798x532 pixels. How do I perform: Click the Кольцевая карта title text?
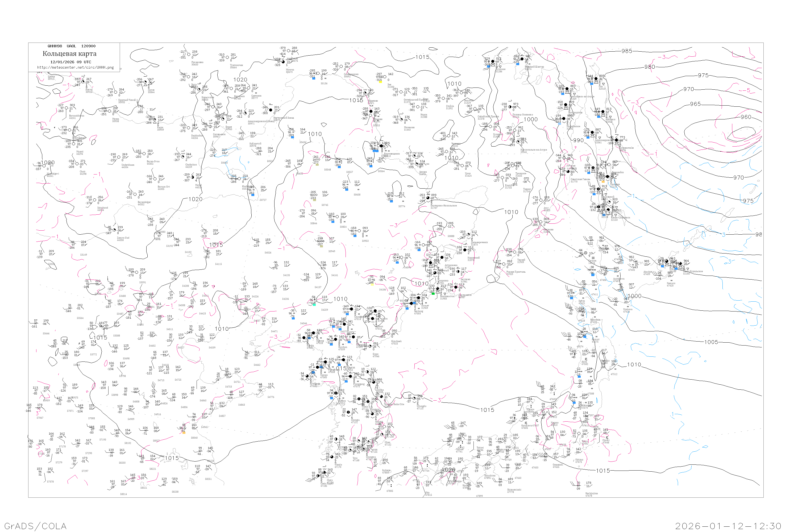pos(69,54)
